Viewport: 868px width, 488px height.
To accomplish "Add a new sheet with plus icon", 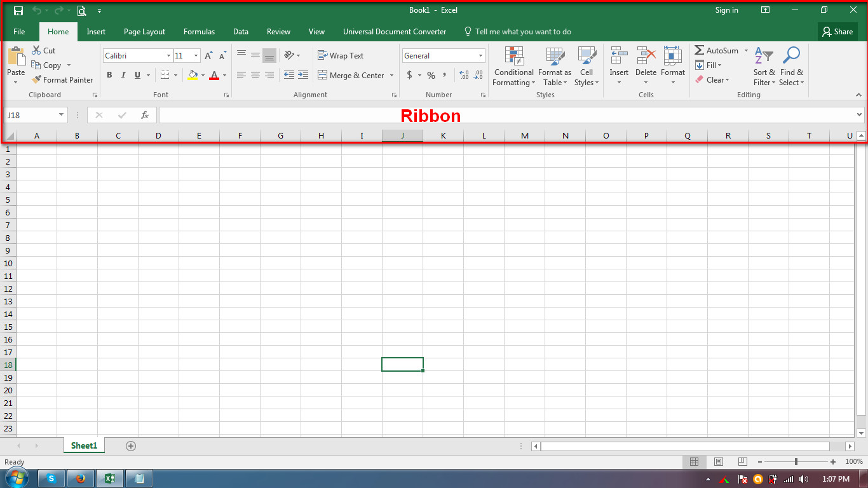I will 131,446.
